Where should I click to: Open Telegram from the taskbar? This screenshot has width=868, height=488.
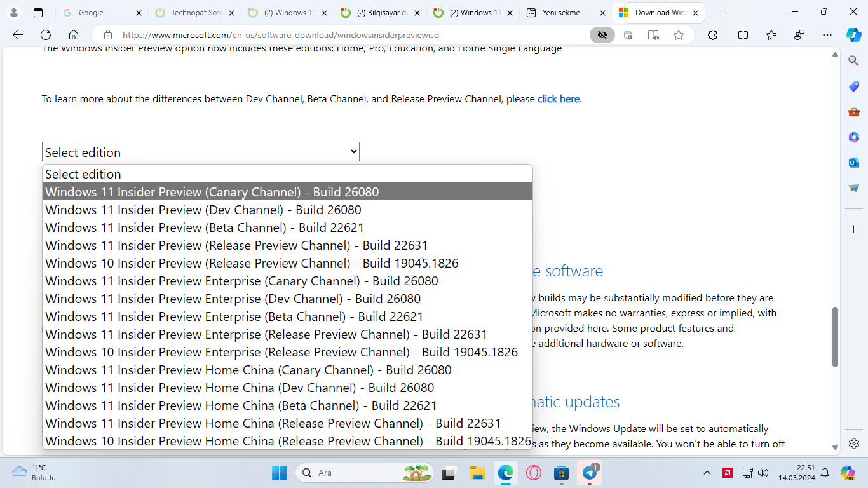(x=590, y=473)
